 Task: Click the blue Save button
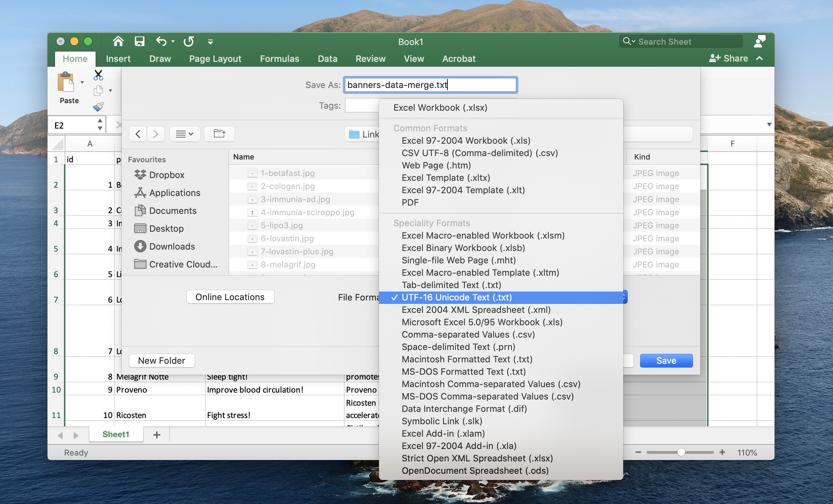tap(666, 361)
